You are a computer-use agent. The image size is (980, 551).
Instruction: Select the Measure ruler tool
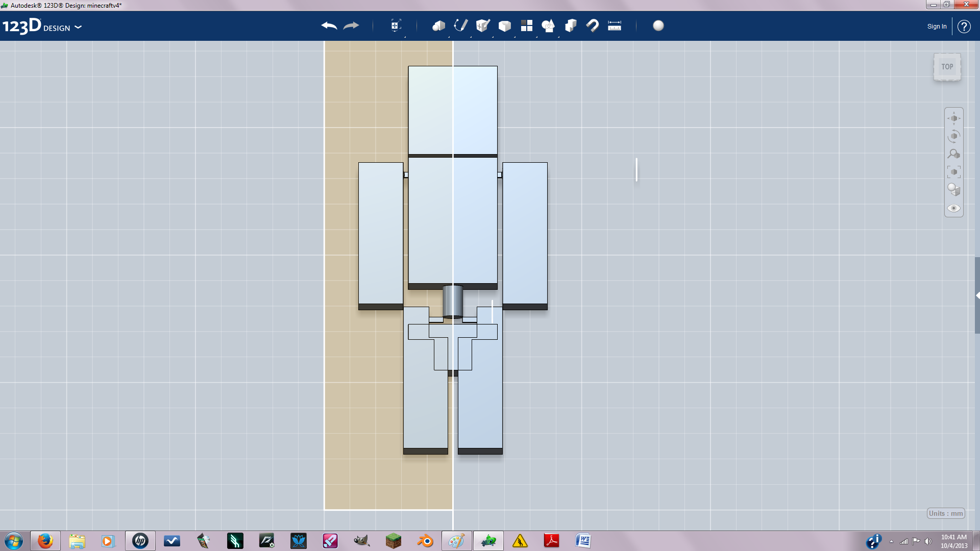click(x=615, y=26)
